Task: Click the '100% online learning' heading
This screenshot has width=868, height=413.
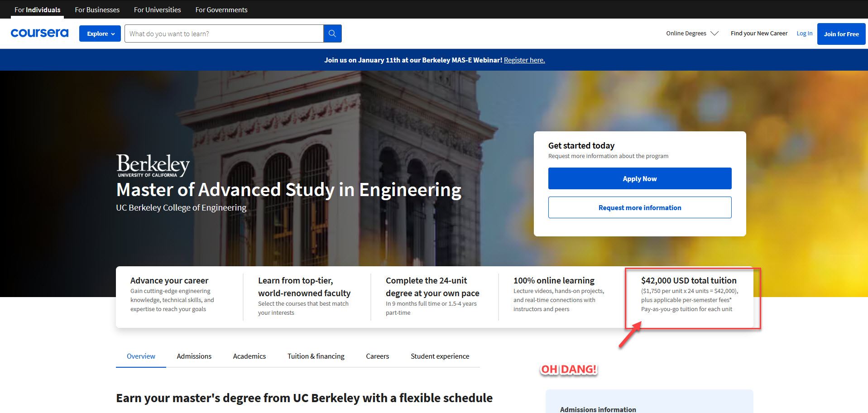Action: pyautogui.click(x=554, y=281)
